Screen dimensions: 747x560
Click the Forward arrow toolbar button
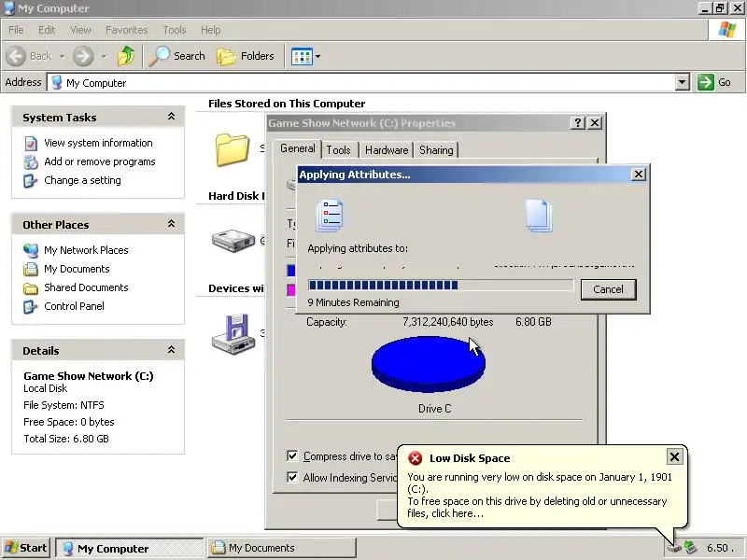83,56
